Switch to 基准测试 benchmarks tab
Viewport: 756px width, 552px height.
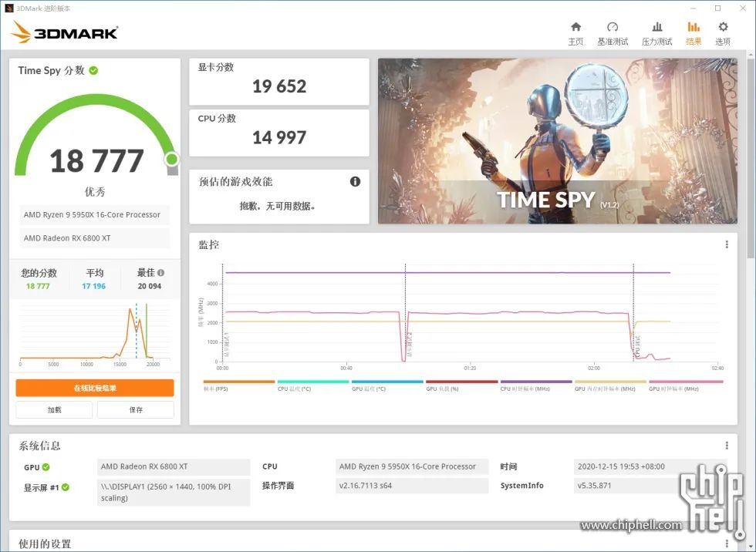click(613, 33)
